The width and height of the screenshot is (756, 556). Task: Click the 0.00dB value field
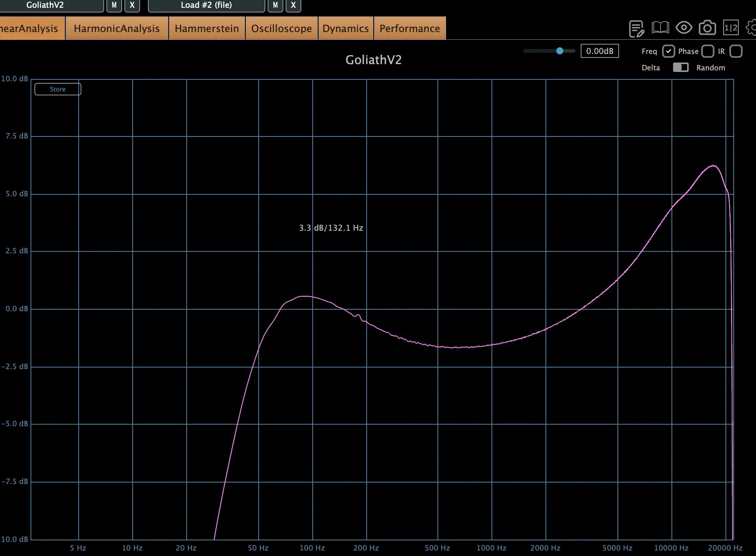tap(599, 51)
